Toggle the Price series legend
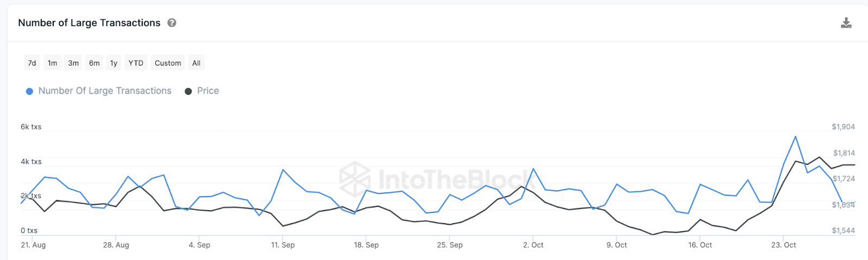 pos(208,91)
